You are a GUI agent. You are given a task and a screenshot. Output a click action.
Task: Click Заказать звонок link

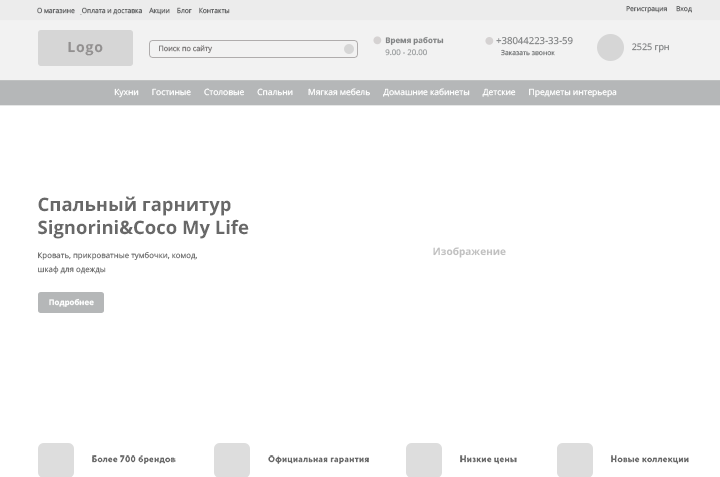[x=528, y=53]
